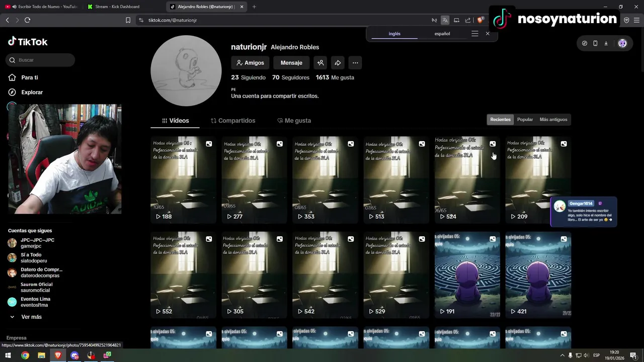This screenshot has width=644, height=362.
Task: Show hidden tray icons chevron
Action: pyautogui.click(x=562, y=355)
